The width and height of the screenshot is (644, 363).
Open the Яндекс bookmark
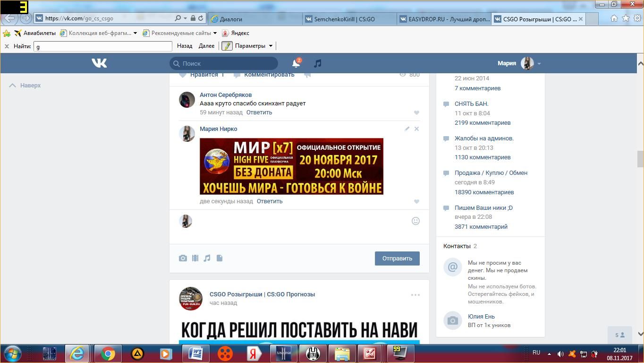(236, 33)
